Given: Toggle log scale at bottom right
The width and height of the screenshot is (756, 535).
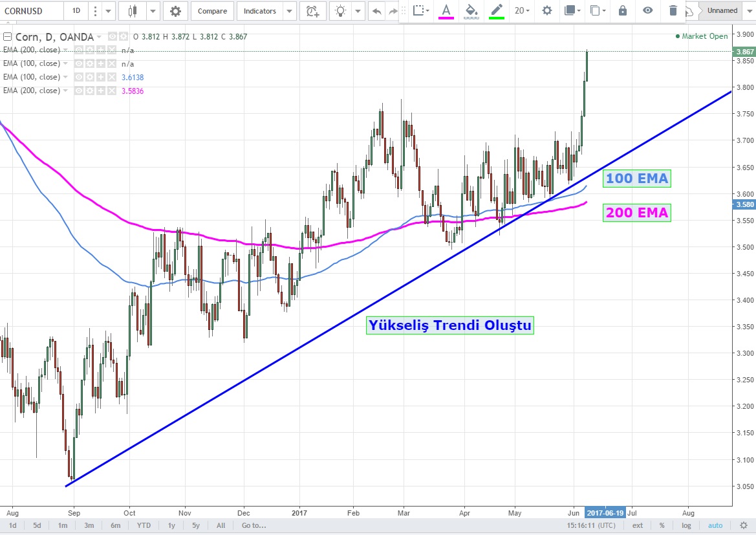Looking at the screenshot, I should (686, 525).
